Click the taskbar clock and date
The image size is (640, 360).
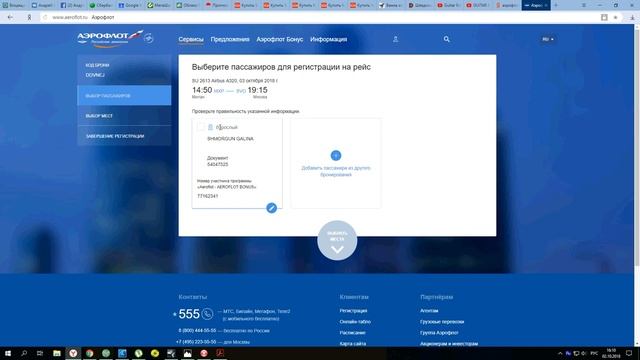[611, 353]
